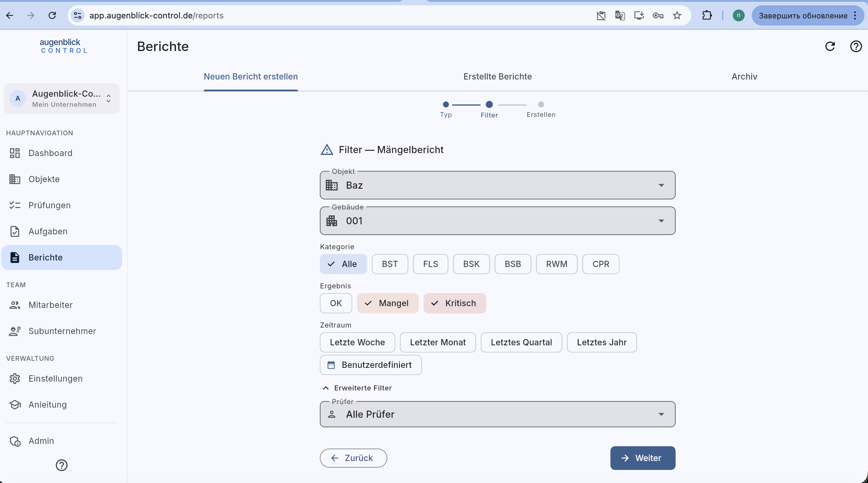Go to the Typ step in stepper
Image resolution: width=868 pixels, height=483 pixels.
click(446, 109)
